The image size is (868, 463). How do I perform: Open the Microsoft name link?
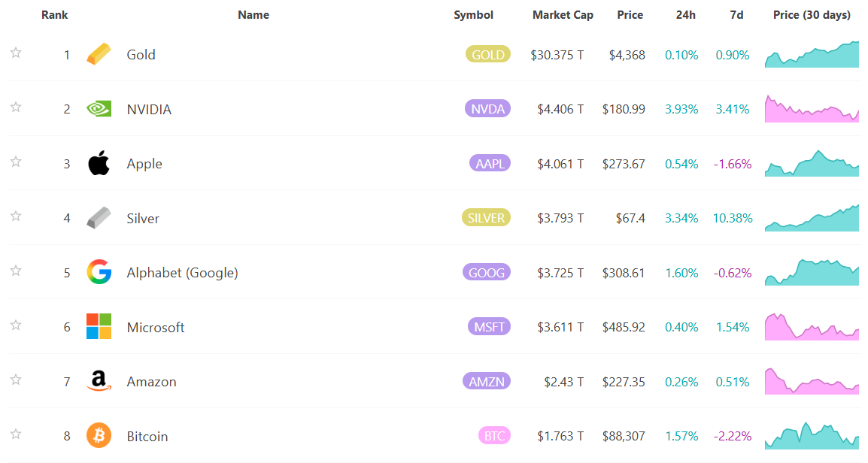tap(156, 328)
